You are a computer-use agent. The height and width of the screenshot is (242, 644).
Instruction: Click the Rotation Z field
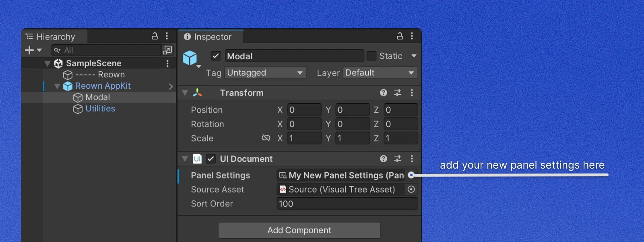click(x=401, y=124)
